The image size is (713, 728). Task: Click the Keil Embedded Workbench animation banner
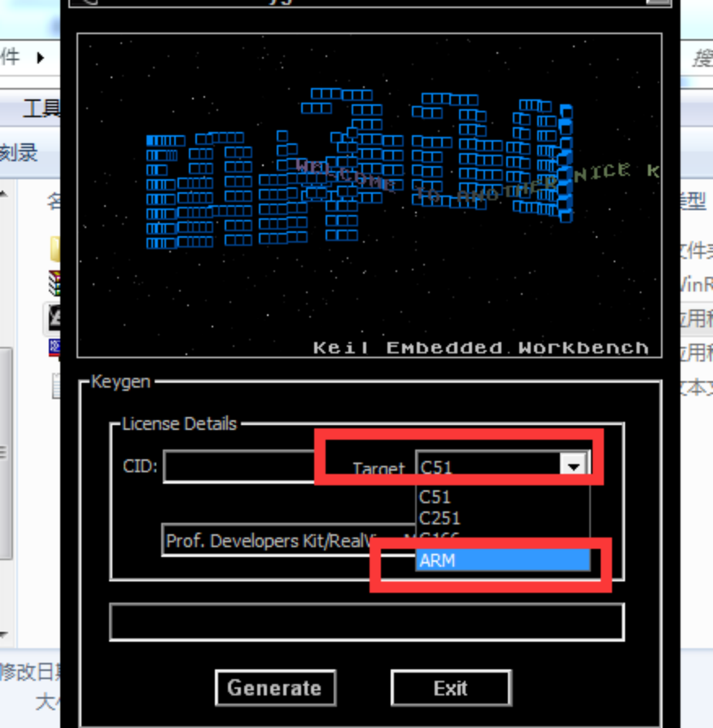370,195
